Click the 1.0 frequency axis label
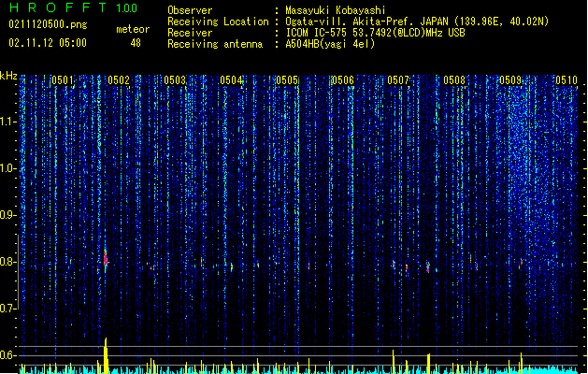This screenshot has width=588, height=374. click(8, 168)
